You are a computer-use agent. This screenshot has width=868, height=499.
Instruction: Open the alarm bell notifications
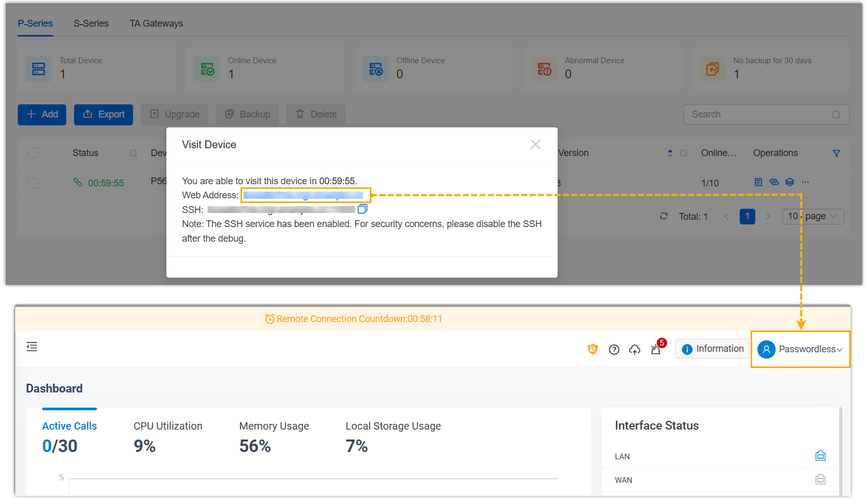[x=656, y=350]
